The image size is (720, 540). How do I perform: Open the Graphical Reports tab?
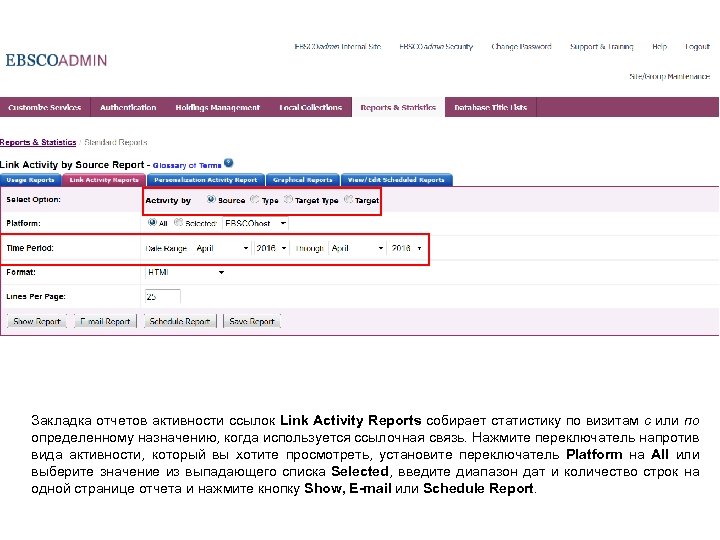click(x=303, y=180)
